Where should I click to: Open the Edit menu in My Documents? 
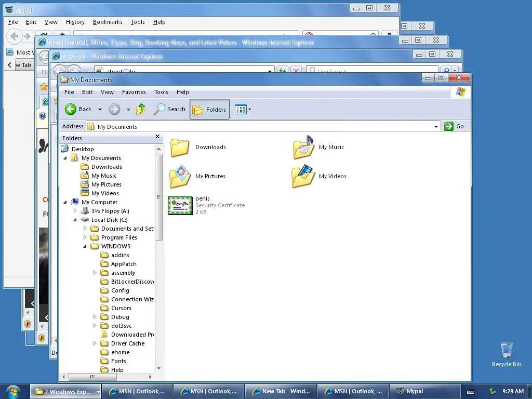87,92
